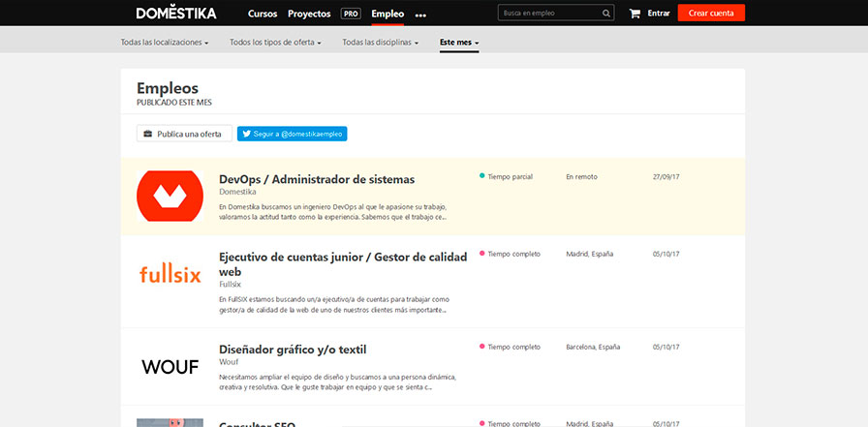Click Tiempo completo on Wouf row
Screen dimensions: 868x427
point(513,348)
